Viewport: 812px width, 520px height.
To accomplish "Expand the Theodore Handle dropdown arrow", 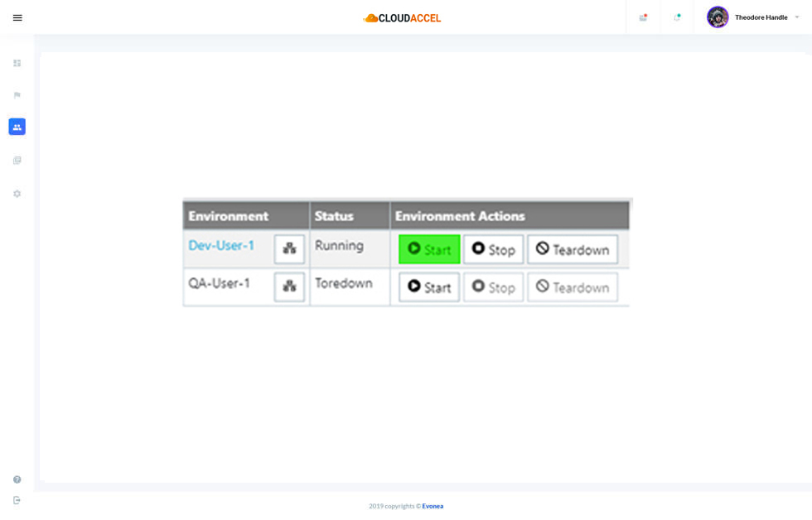I will (797, 17).
